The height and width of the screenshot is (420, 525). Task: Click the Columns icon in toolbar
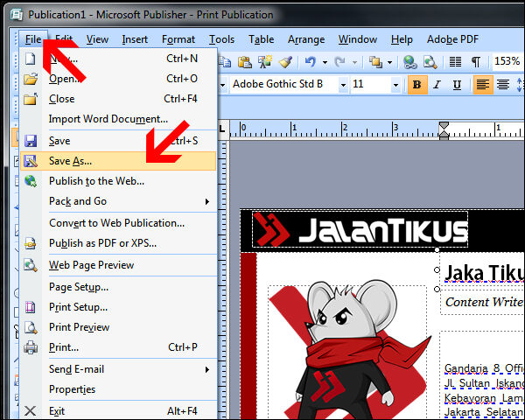pyautogui.click(x=455, y=62)
